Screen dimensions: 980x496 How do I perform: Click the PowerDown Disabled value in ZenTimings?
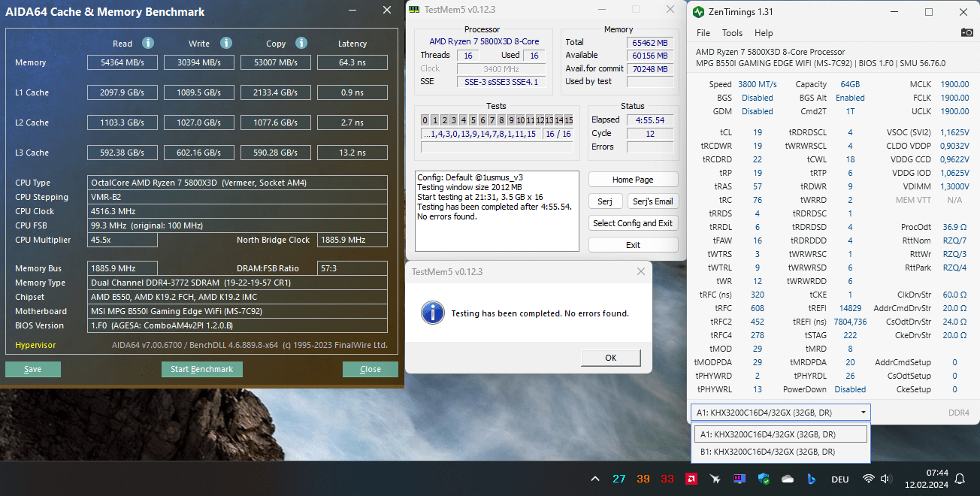point(850,389)
